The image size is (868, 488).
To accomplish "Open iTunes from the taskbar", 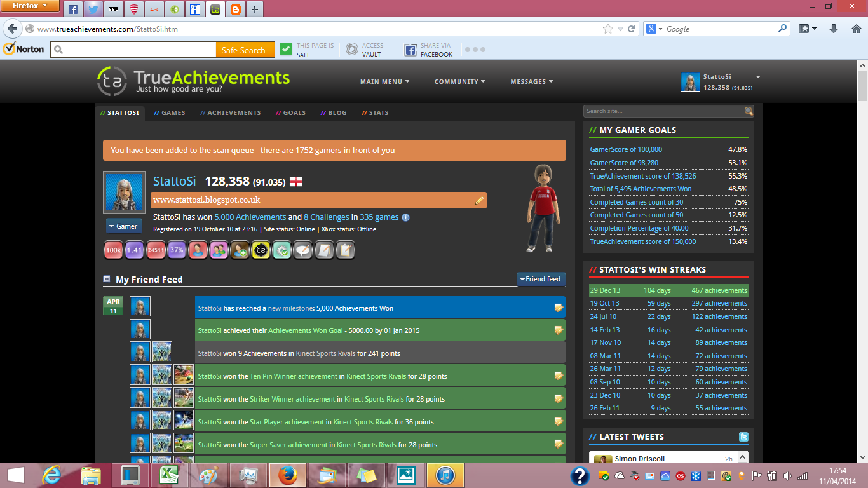I will pyautogui.click(x=445, y=475).
